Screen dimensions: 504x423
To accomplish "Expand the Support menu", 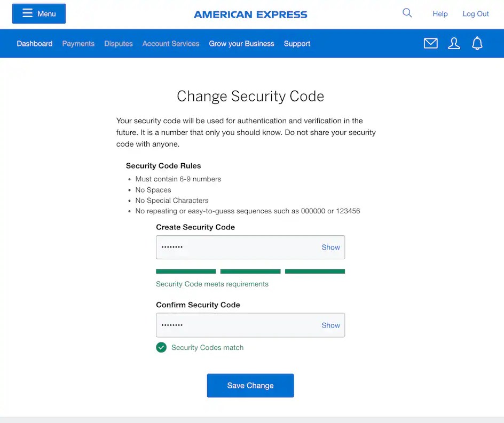I will tap(297, 44).
